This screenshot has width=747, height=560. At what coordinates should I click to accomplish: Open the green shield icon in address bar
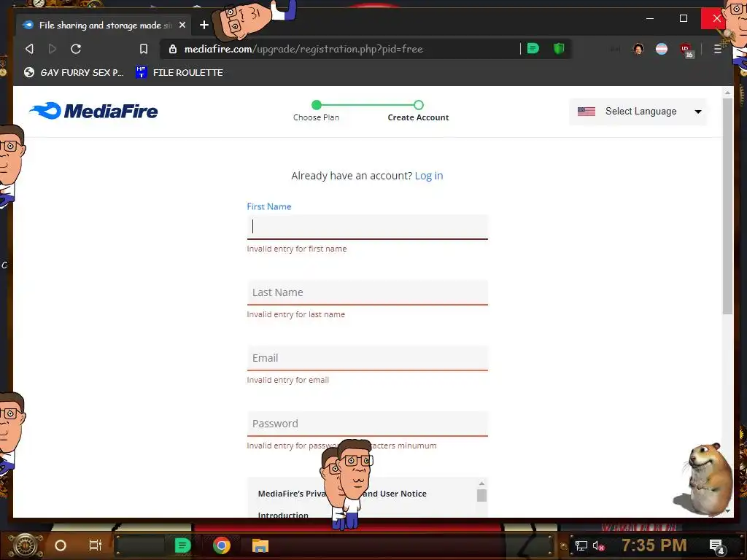559,48
